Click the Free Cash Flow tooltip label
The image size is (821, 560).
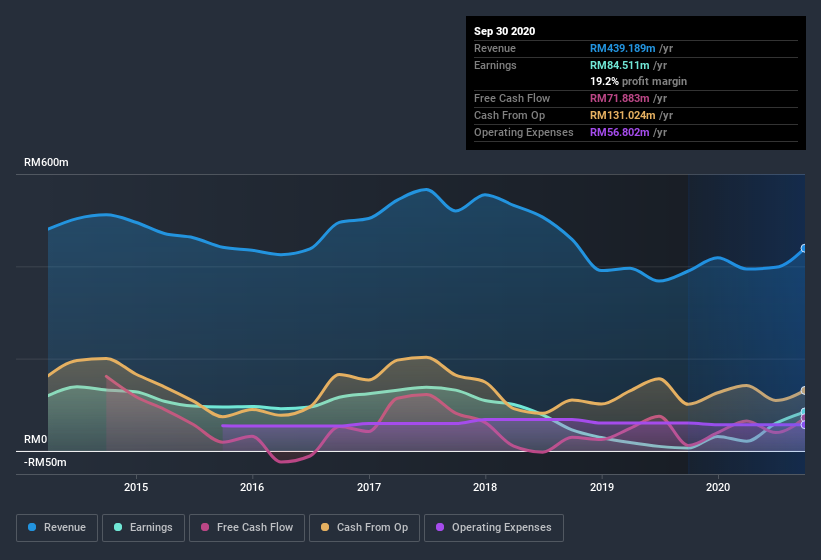pyautogui.click(x=512, y=98)
